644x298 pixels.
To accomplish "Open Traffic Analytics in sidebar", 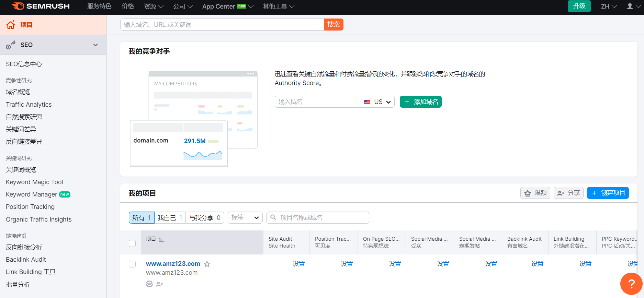I will (x=29, y=105).
